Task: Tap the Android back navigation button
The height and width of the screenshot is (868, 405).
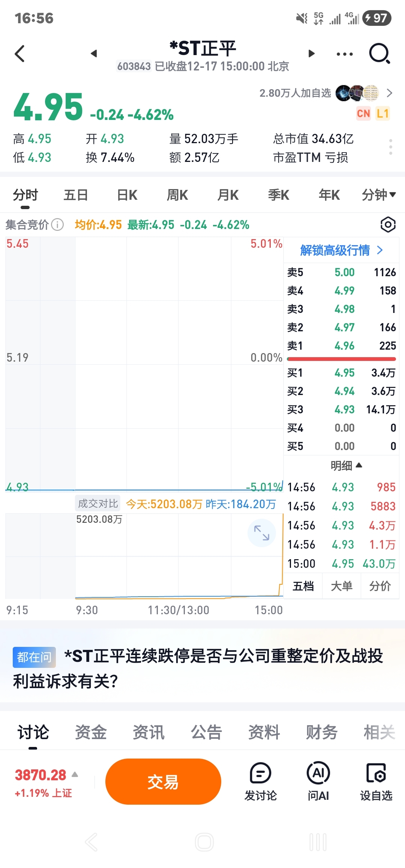Action: point(91,843)
